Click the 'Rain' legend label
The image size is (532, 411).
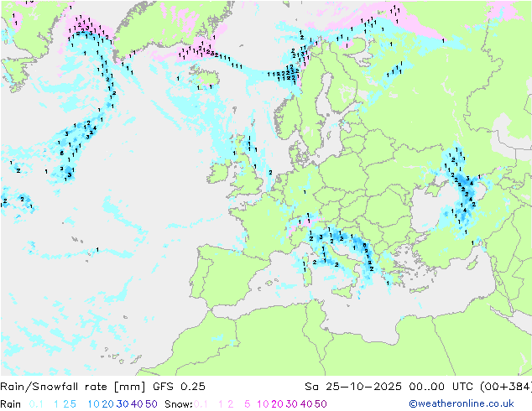coord(11,404)
